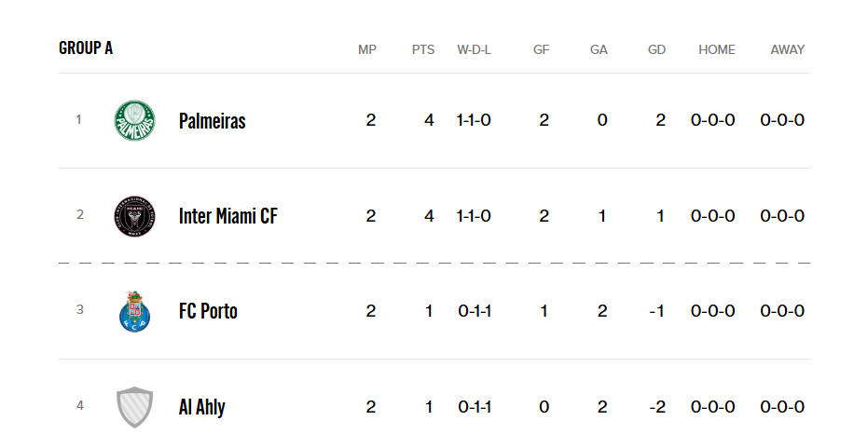Open the Al Ahly team link
Viewport: 868px width, 448px height.
pos(202,407)
